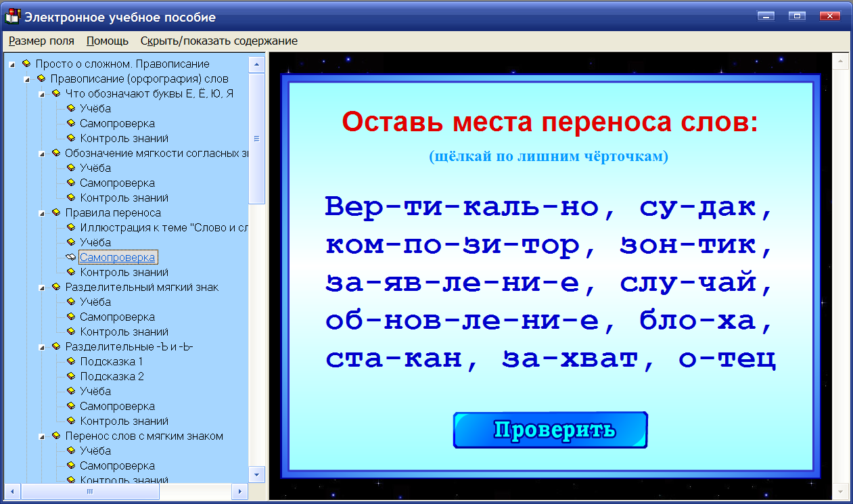Click the diamond icon beside "Перенос слов с мягким знаком"

[x=56, y=436]
